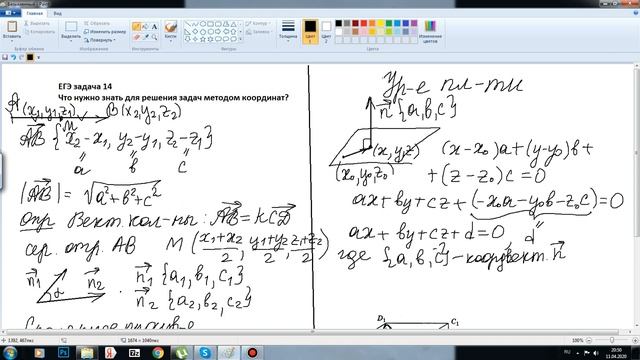Open Yandex browser from the taskbar

coord(111,352)
